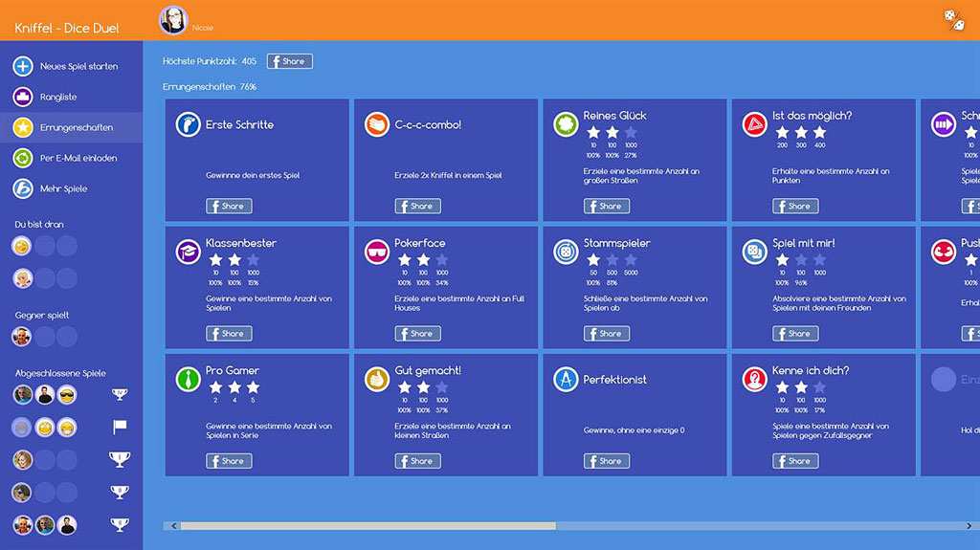This screenshot has height=550, width=980.
Task: Click the left scrollbar arrow
Action: pos(174,526)
